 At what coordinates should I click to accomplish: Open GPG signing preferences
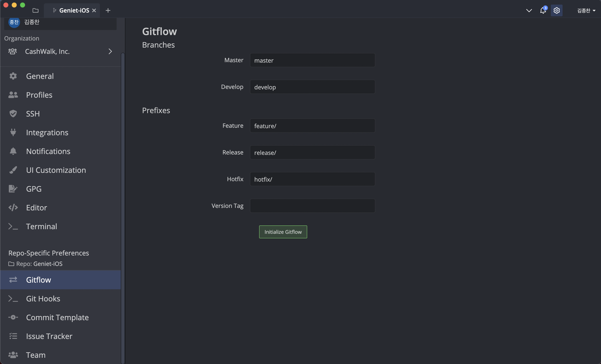[34, 189]
